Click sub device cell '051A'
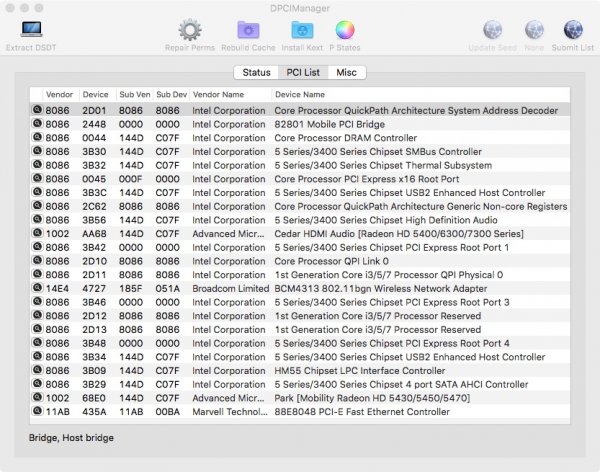Screen dimensions: 600x472 point(167,289)
